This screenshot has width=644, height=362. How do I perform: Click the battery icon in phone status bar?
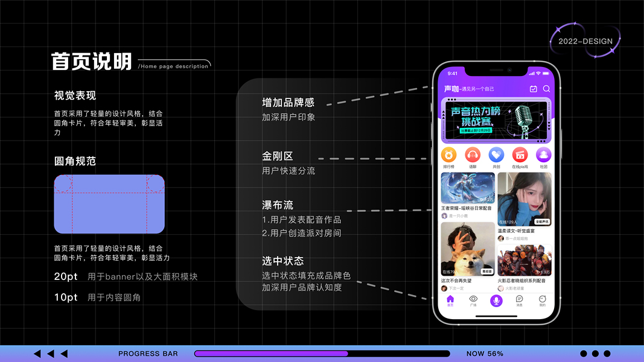(546, 74)
